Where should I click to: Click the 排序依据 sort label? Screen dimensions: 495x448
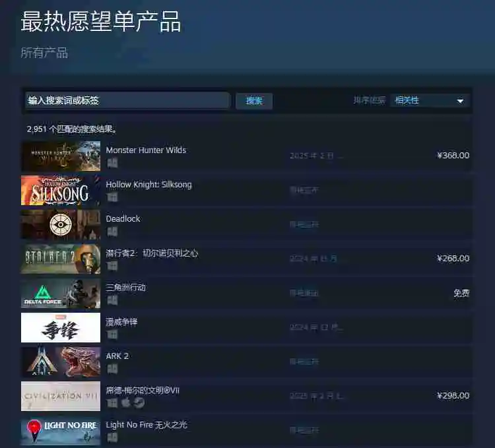(370, 101)
